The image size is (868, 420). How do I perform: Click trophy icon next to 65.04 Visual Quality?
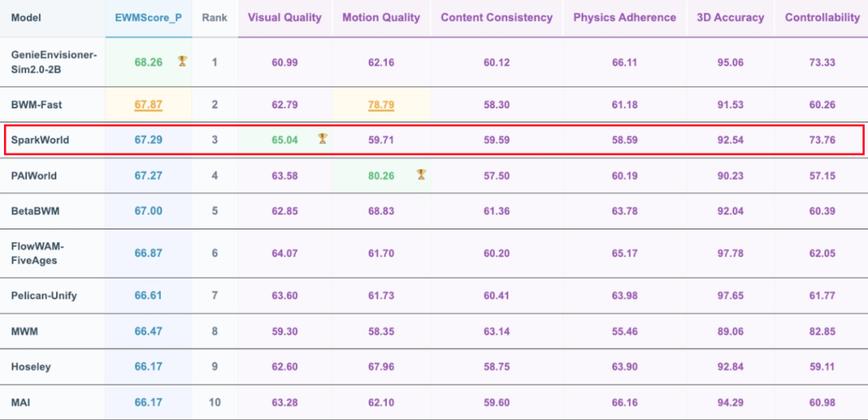(x=323, y=139)
